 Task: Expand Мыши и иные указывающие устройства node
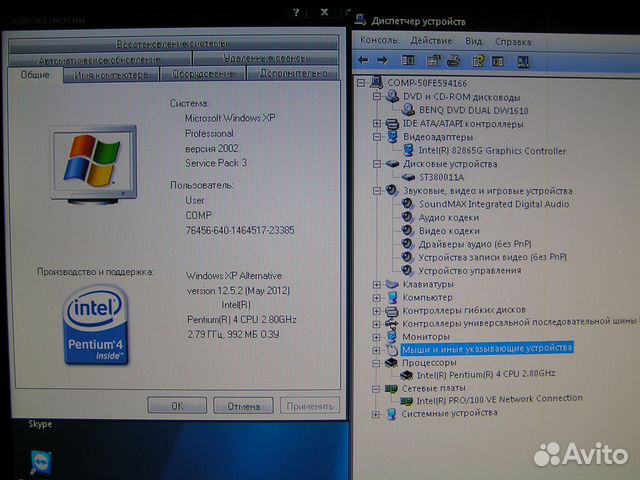tap(376, 350)
